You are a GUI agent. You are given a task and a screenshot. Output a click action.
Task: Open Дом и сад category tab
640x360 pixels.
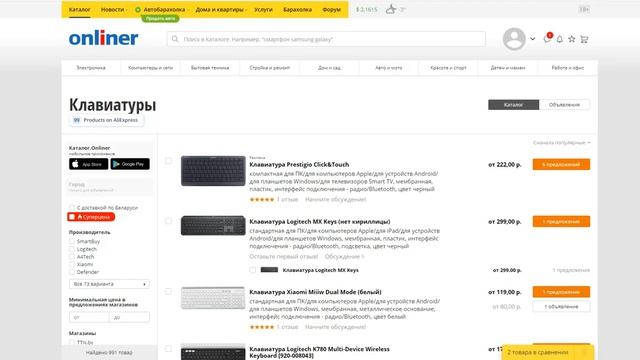point(329,68)
